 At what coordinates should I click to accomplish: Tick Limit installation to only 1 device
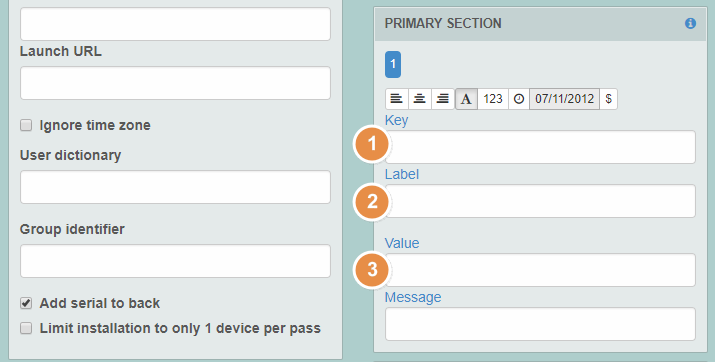[x=26, y=328]
